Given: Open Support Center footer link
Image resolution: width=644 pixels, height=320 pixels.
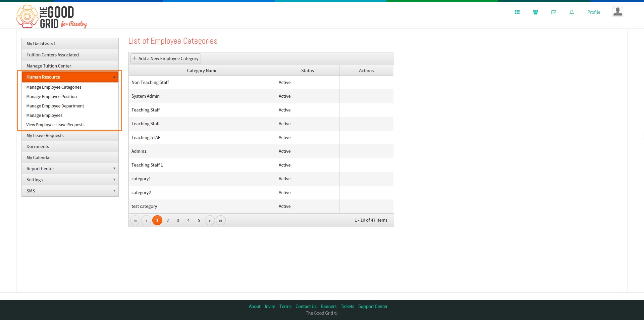Looking at the screenshot, I should (373, 306).
